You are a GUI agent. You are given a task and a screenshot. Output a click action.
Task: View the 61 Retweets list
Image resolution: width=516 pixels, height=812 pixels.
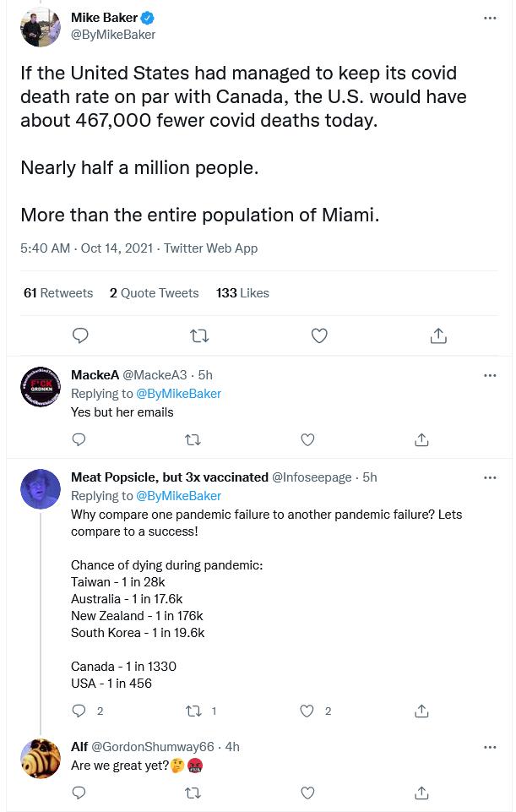(58, 292)
